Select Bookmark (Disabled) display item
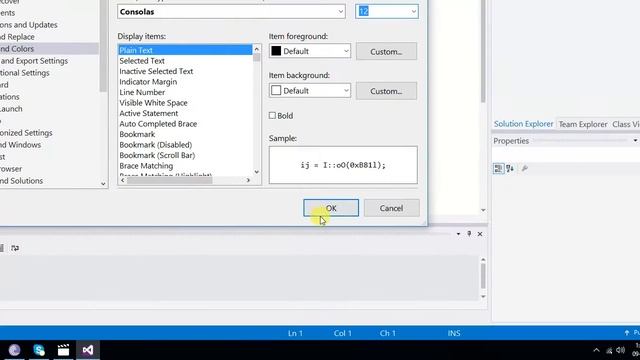 pyautogui.click(x=156, y=145)
